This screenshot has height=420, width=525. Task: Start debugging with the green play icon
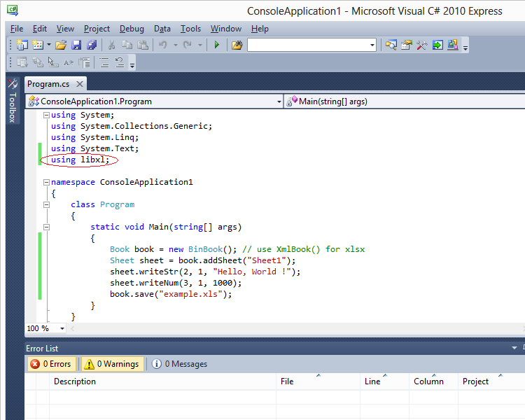[216, 45]
